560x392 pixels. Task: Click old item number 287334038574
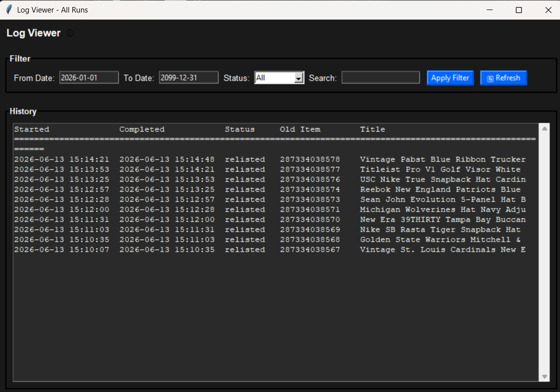(310, 189)
